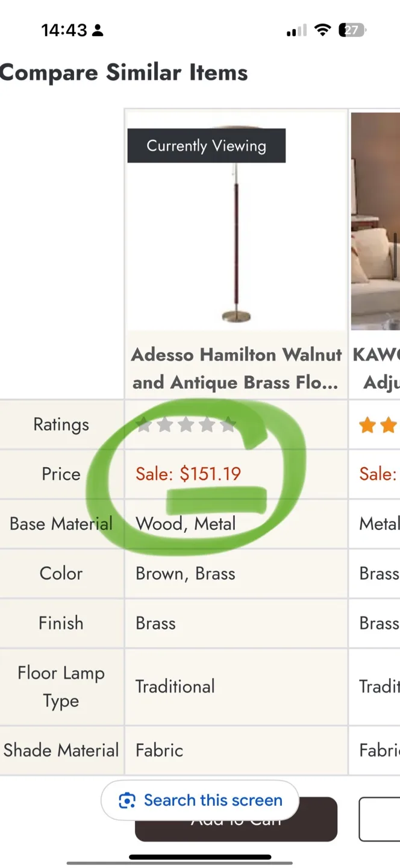This screenshot has width=400, height=868.
Task: Select the Base Material row label
Action: [x=61, y=524]
